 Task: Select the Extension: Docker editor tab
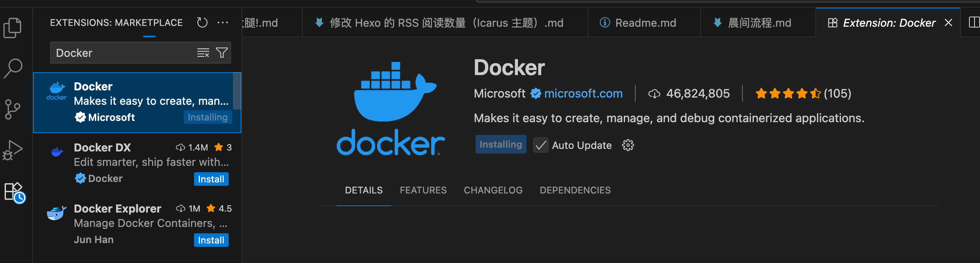(x=889, y=22)
